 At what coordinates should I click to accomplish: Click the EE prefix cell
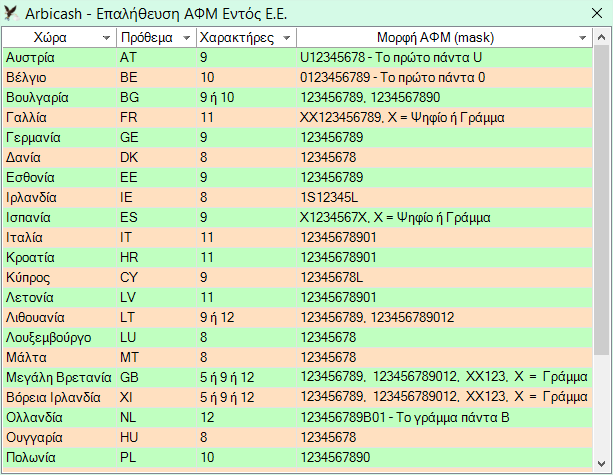pos(156,177)
